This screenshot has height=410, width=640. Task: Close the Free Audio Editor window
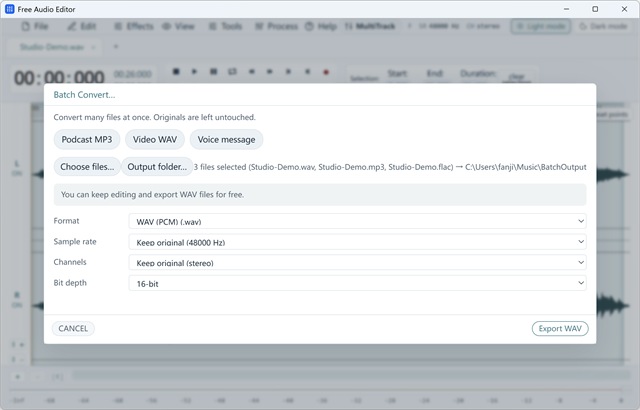tap(624, 9)
